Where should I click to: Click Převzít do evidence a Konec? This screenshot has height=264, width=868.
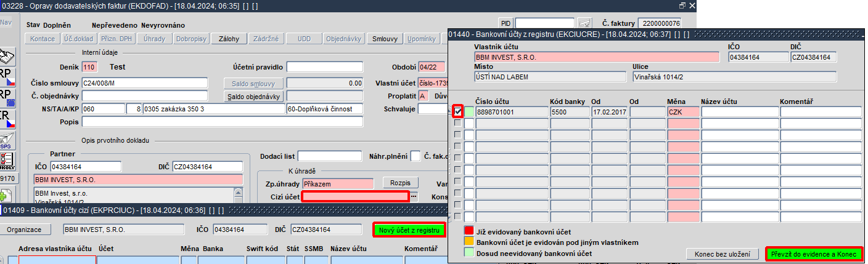814,254
